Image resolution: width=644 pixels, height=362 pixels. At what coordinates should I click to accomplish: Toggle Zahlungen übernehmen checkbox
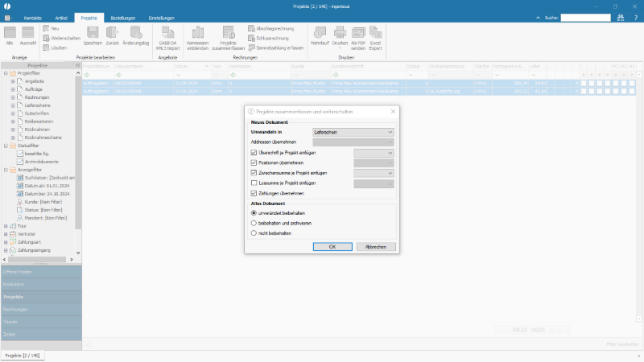coord(254,193)
